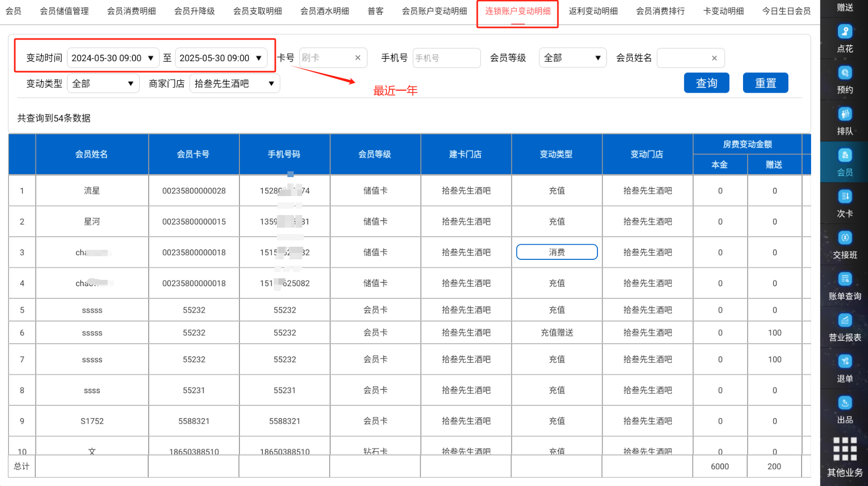Click card number 00235800000015
Image resolution: width=868 pixels, height=486 pixels.
click(194, 221)
